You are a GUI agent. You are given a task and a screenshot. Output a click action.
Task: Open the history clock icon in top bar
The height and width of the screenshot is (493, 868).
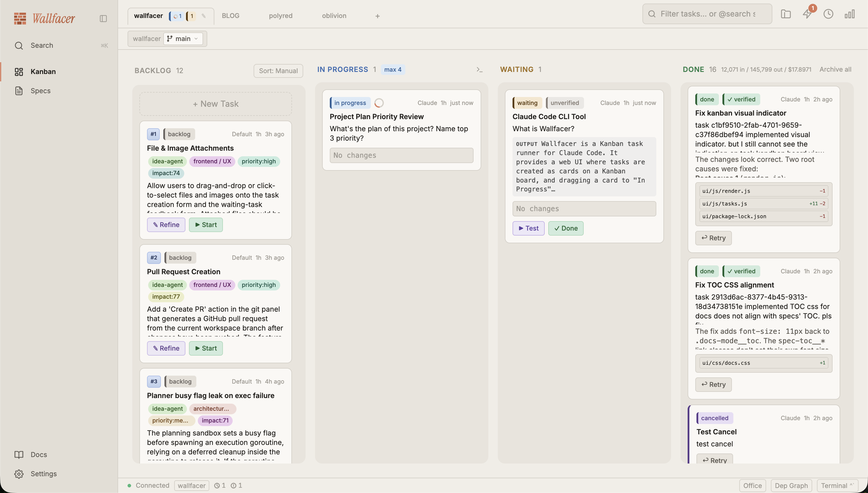(828, 14)
